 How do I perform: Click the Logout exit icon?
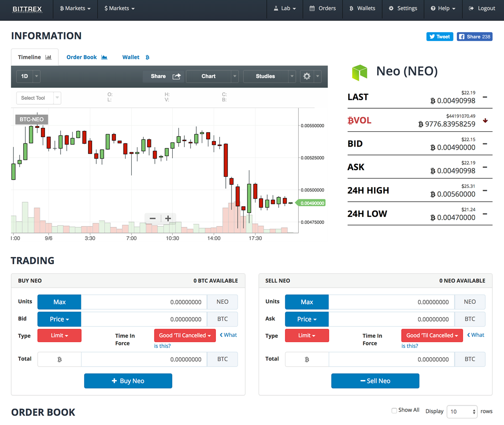pyautogui.click(x=471, y=8)
